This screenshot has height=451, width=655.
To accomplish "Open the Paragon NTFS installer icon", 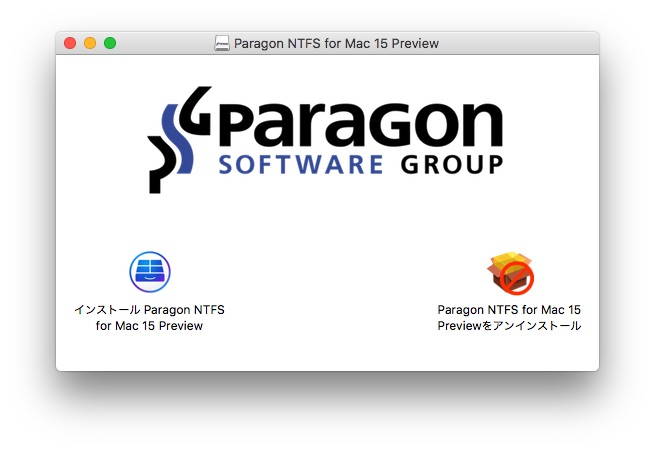I will pos(150,271).
